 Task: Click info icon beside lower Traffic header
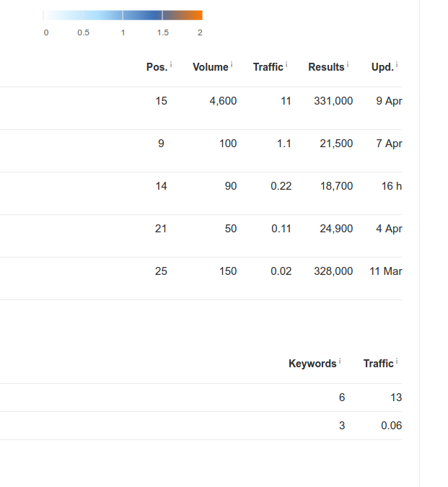click(397, 361)
